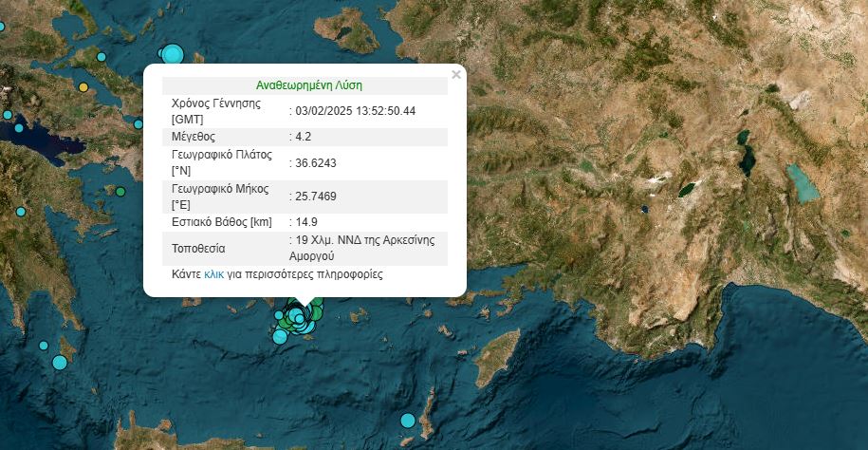
Task: Click location text 19 Χλμ. ΝΝΔ της Αρκεσίνης Αμοργού
Action: tap(362, 249)
